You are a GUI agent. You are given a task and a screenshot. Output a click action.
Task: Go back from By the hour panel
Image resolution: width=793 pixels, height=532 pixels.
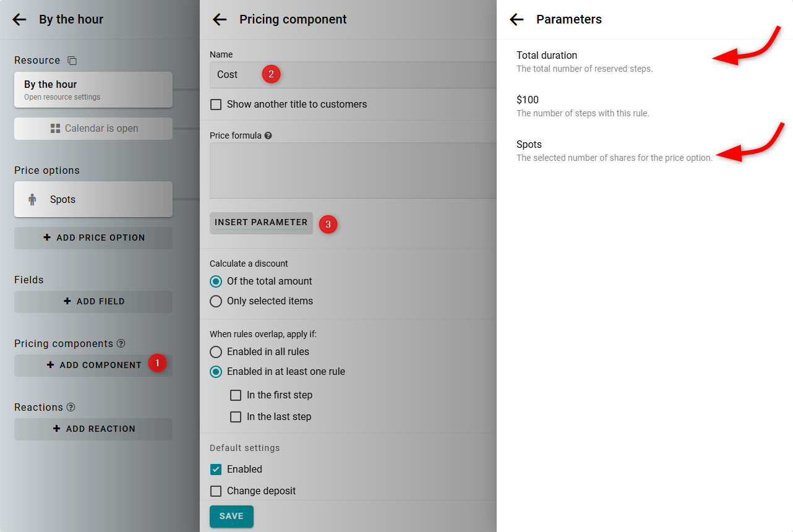19,20
